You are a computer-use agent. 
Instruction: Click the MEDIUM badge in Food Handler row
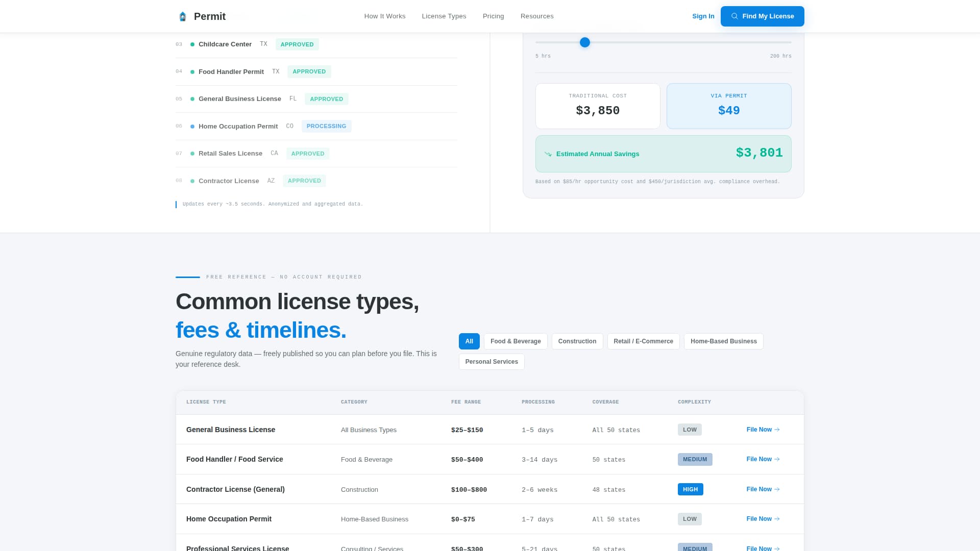click(695, 459)
